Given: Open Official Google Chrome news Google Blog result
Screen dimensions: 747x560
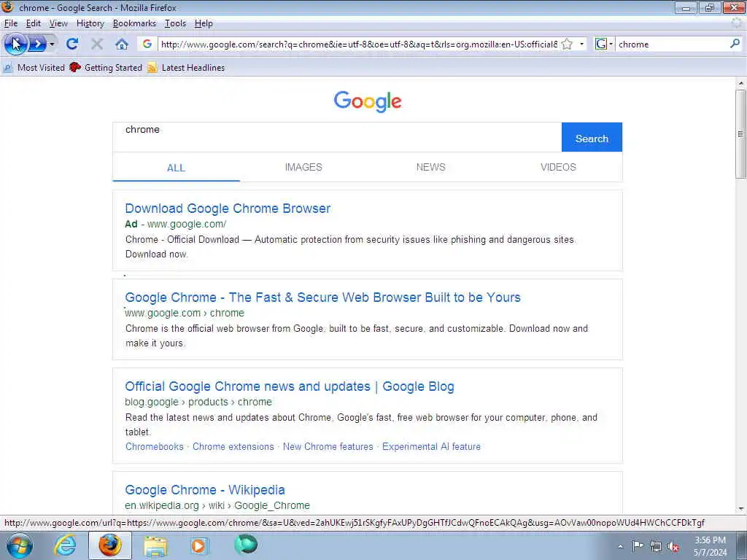Looking at the screenshot, I should [290, 386].
